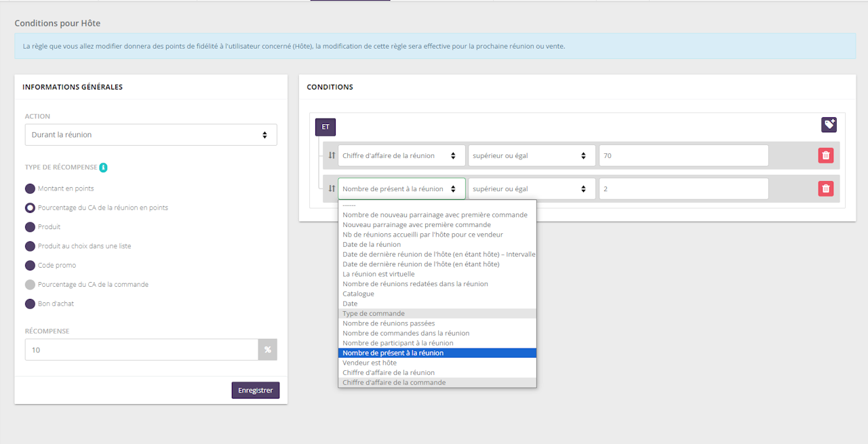Image resolution: width=868 pixels, height=444 pixels.
Task: Toggle the ET logical operator button
Action: coord(325,127)
